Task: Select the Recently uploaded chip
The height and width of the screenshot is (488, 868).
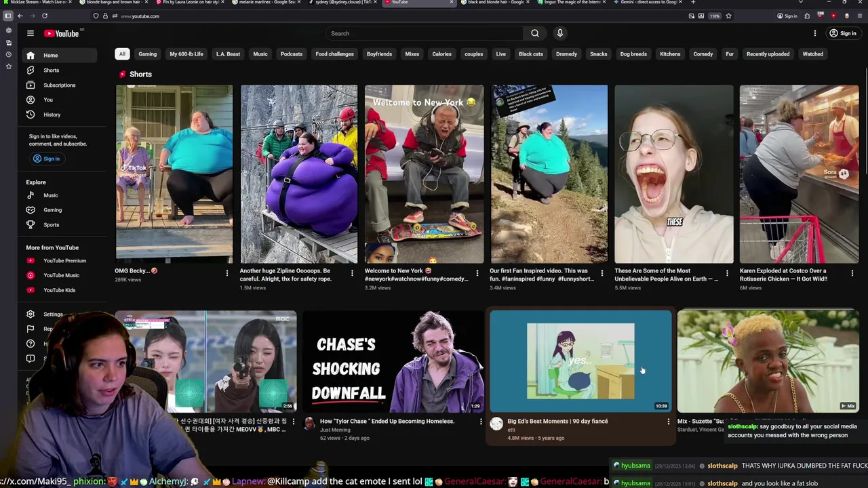Action: coord(768,54)
